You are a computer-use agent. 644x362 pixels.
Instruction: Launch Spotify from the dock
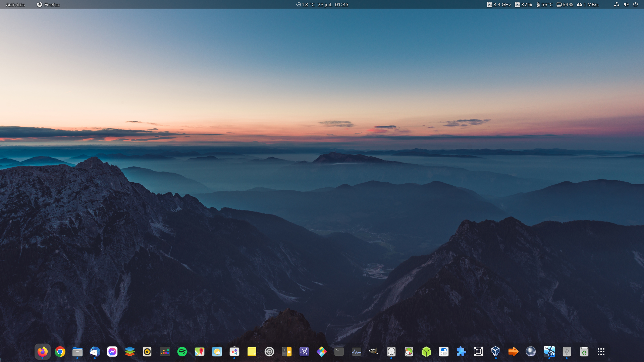pyautogui.click(x=182, y=352)
